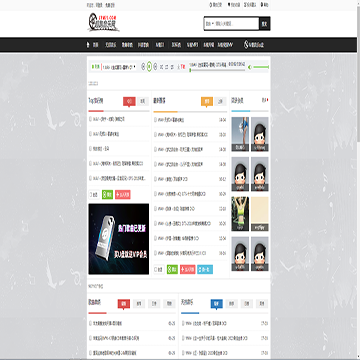Click the red add-to-list button under the latest recommendations list
This screenshot has width=360, height=360.
(188, 269)
